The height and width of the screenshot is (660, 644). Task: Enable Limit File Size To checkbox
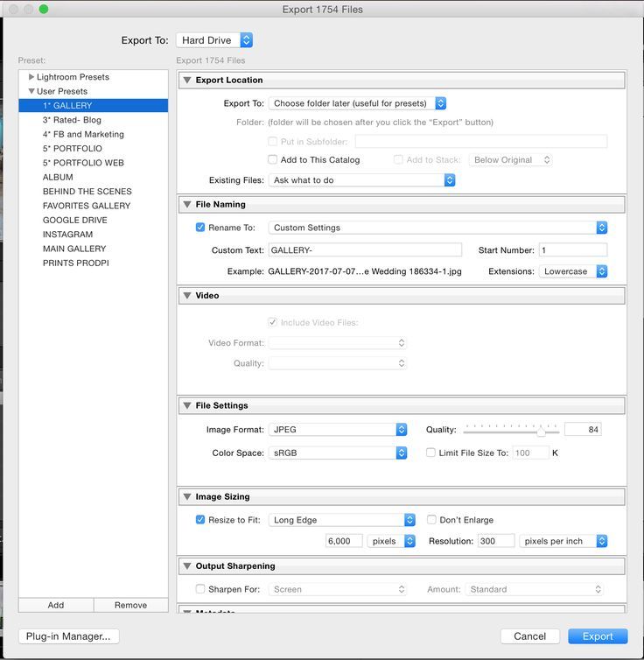tap(430, 453)
